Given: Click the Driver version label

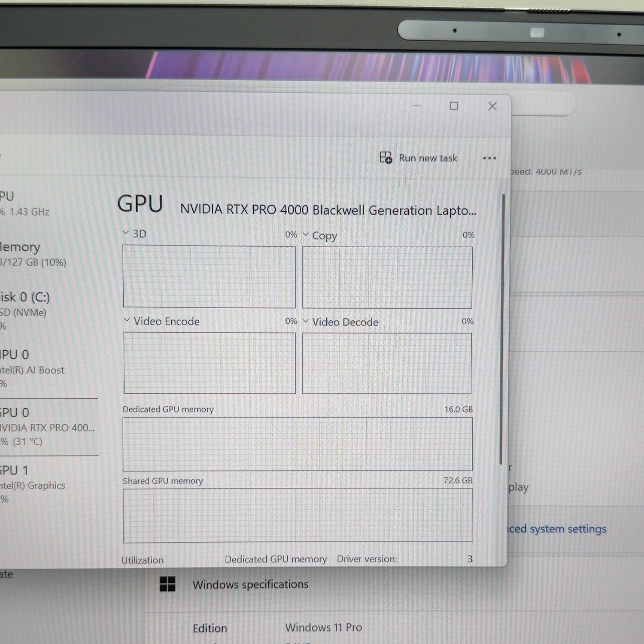Looking at the screenshot, I should pos(367,559).
